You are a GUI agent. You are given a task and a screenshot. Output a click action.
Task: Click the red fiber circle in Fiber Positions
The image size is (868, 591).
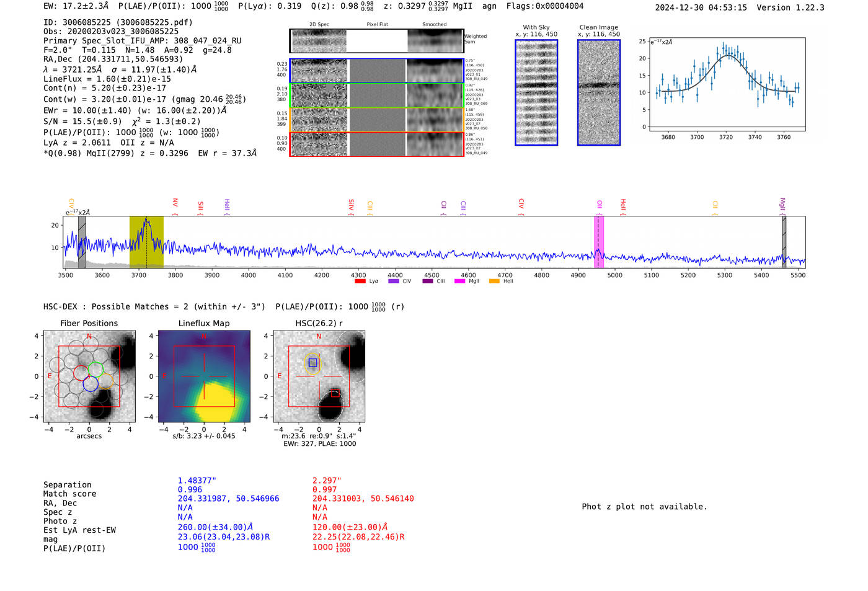click(x=81, y=373)
